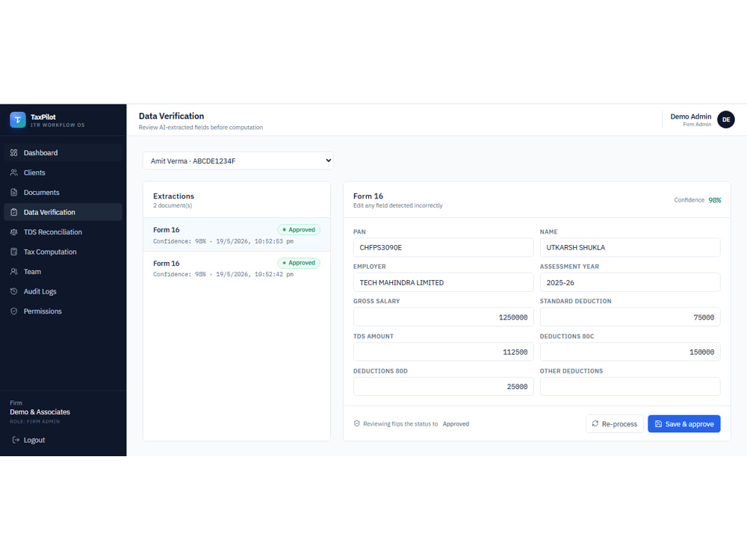The image size is (747, 560).
Task: Click the Team users icon
Action: coord(13,272)
